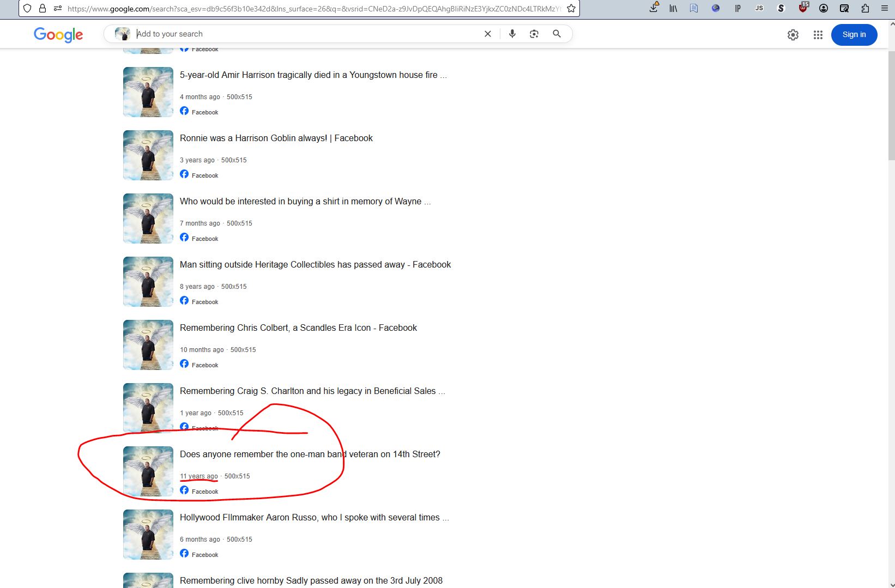Open the Google apps grid
Viewport: 895px width, 588px height.
[x=818, y=35]
